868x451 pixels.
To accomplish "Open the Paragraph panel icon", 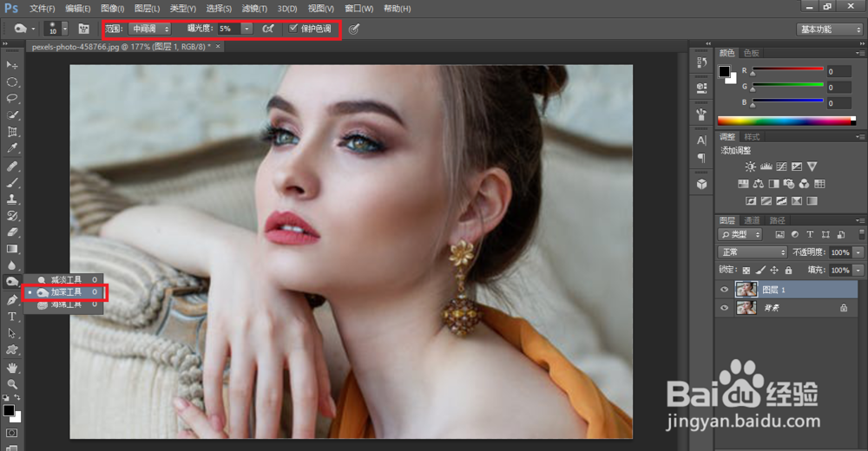I will [x=701, y=158].
